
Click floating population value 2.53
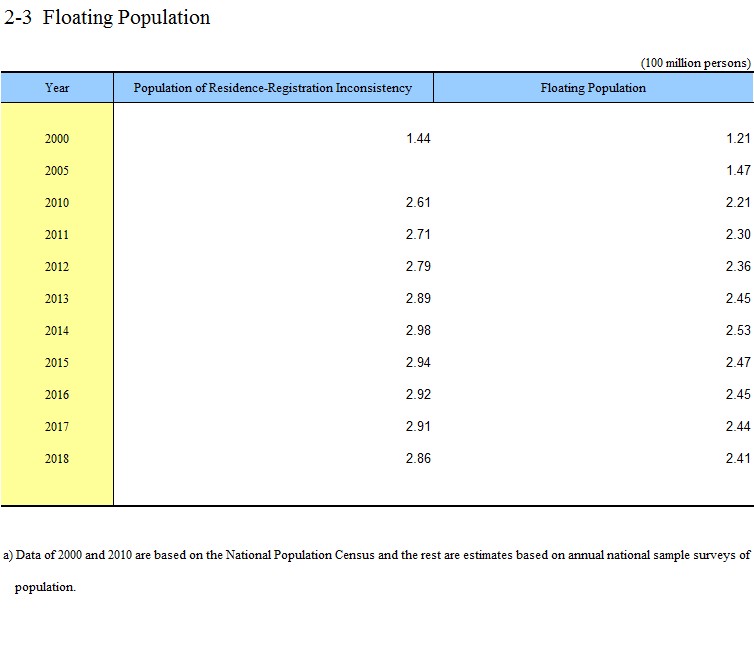click(x=738, y=330)
